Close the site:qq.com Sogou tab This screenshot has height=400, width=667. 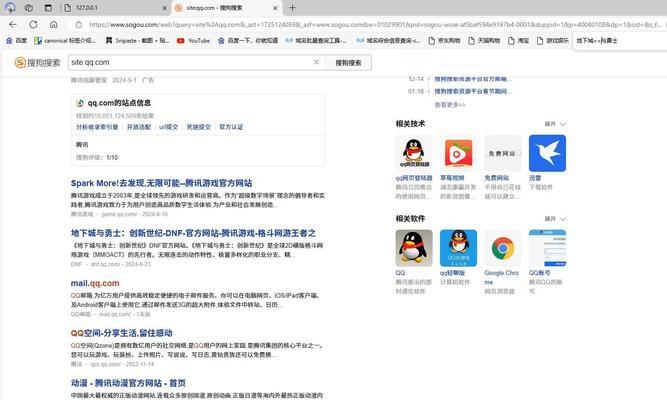(275, 8)
